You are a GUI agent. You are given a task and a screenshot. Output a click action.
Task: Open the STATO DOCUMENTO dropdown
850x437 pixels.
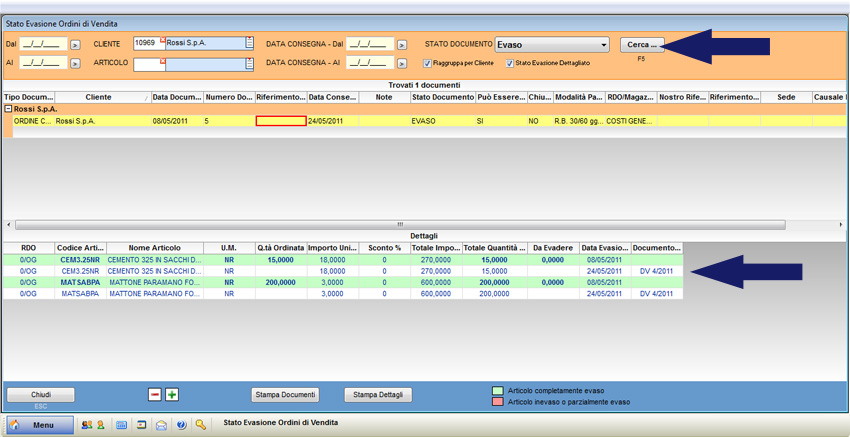pos(604,45)
